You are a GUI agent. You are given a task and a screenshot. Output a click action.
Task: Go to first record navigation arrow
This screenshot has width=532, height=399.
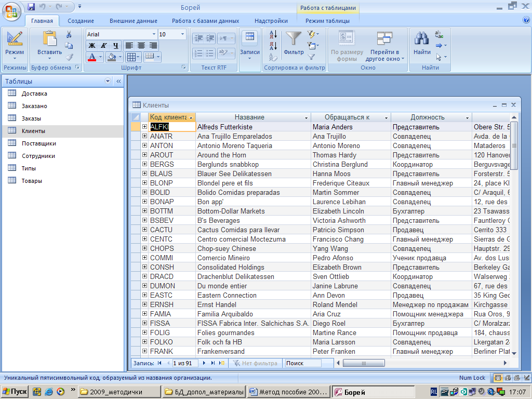(x=159, y=363)
